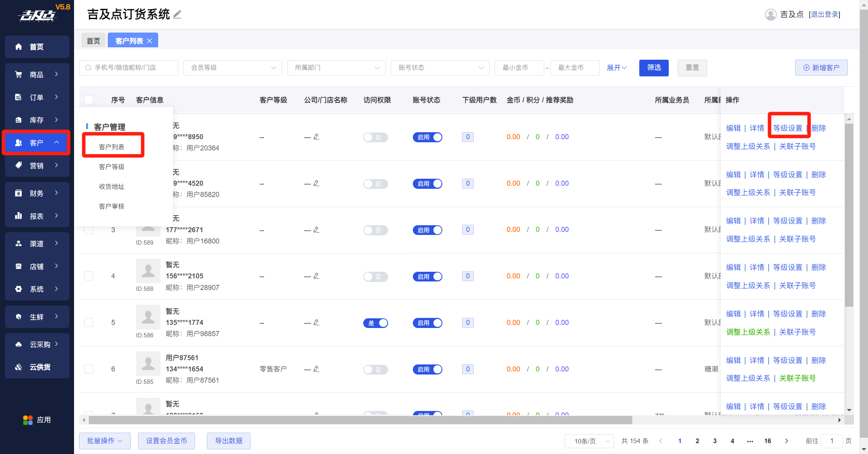
Task: Click the 生鲜 sidebar icon
Action: (x=19, y=317)
